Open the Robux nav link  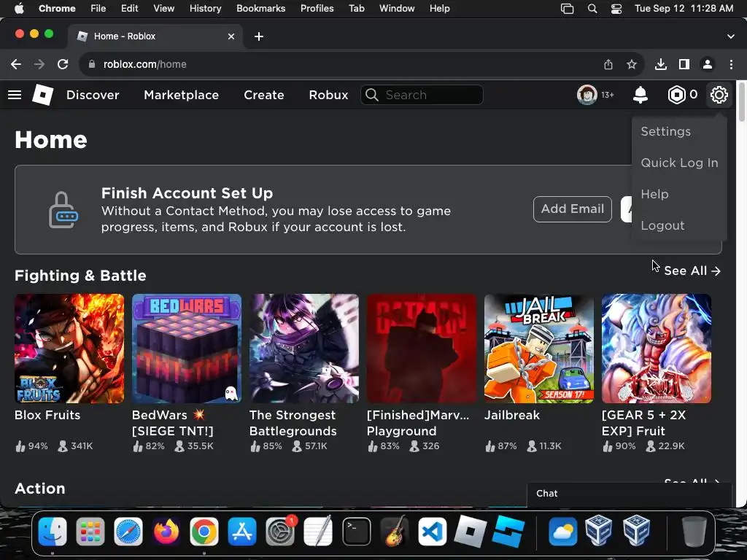click(x=328, y=95)
